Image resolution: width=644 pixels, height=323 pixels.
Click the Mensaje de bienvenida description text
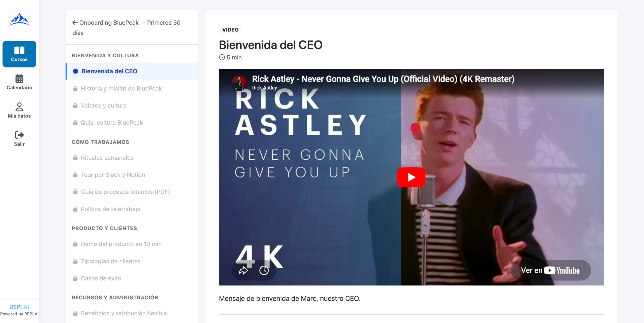coord(290,299)
